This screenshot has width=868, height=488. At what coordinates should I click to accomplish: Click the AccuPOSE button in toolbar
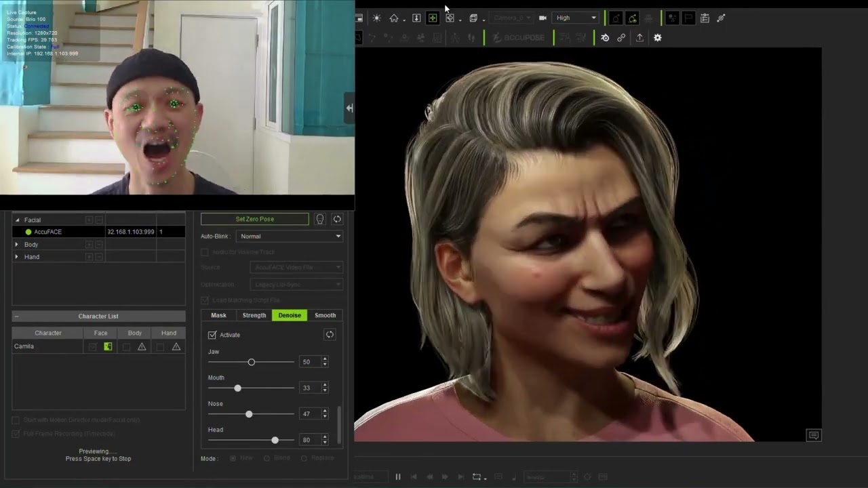(519, 38)
